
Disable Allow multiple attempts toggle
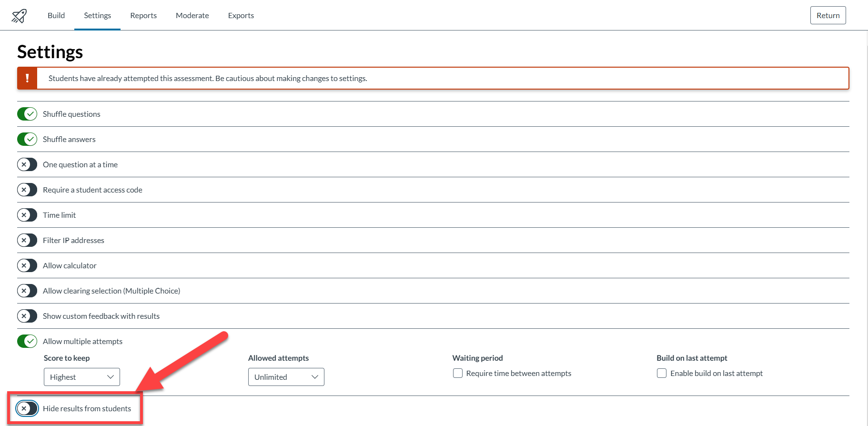point(27,341)
